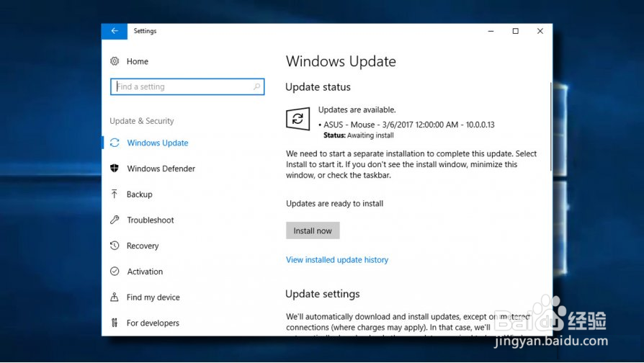Click the vertical scrollbar of content pane
Viewport: 644px width, 363px height.
550,127
